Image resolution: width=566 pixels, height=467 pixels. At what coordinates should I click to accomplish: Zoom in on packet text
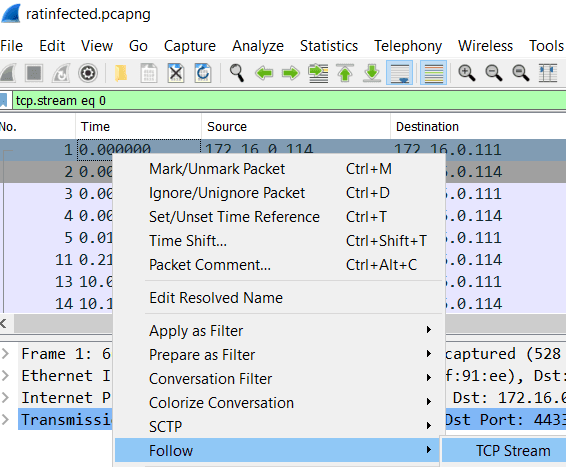pos(466,73)
